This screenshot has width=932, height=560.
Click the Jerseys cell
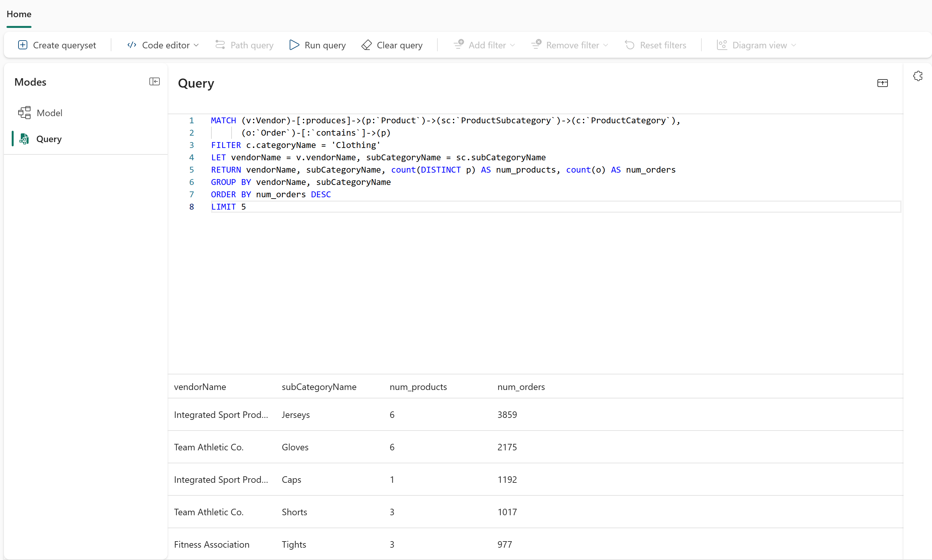(x=296, y=415)
